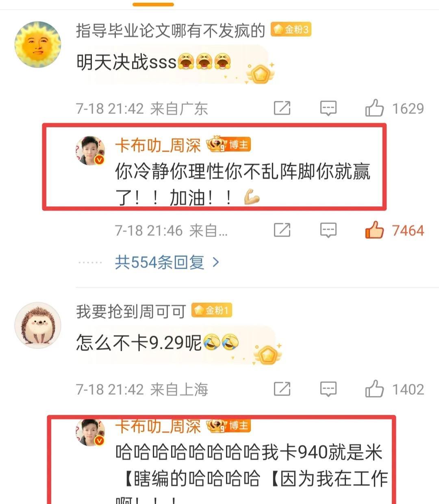Tap 卡布叻_周深 avatar in first reply
Screen dimensions: 439x504
click(90, 150)
